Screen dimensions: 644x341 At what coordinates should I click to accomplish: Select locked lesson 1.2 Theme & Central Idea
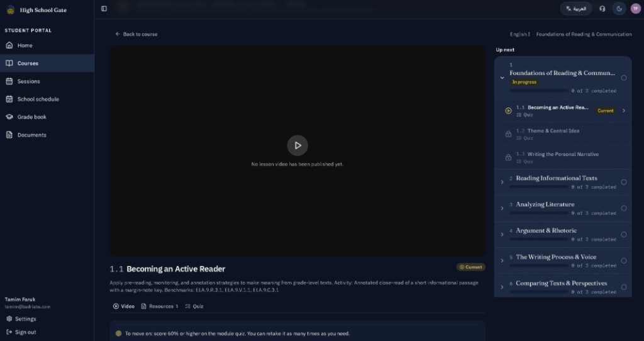click(x=563, y=134)
